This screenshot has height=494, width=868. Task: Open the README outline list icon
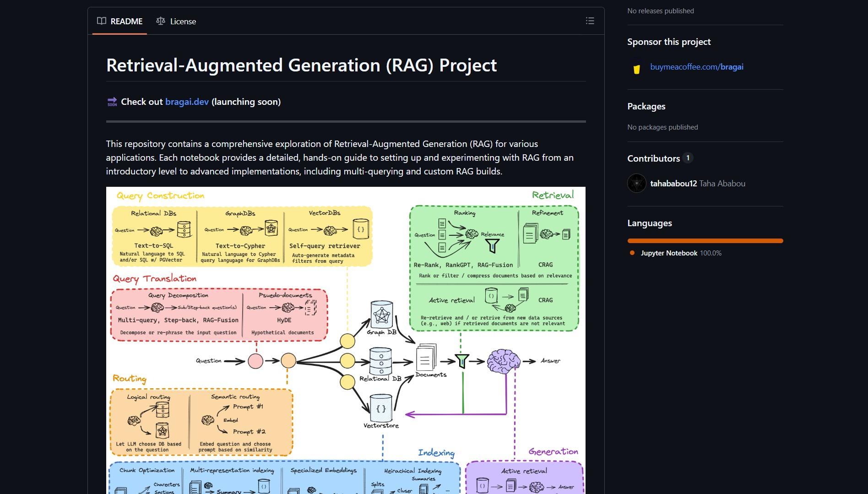tap(590, 21)
